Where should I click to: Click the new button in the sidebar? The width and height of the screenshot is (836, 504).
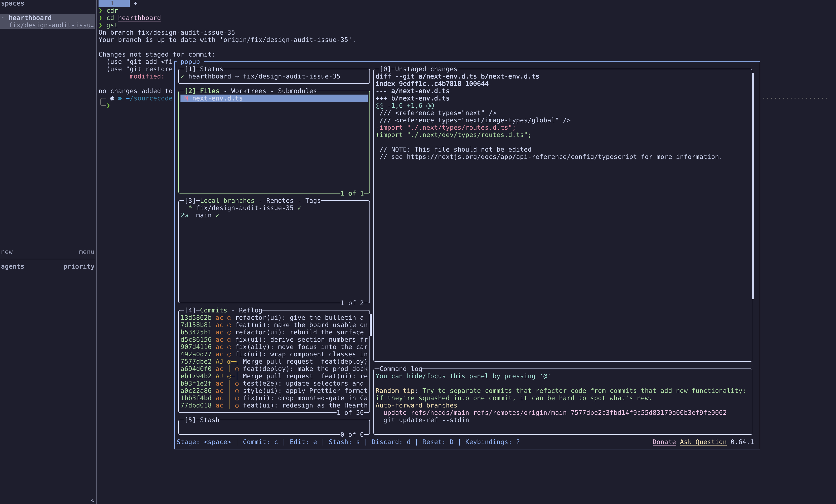[x=7, y=252]
